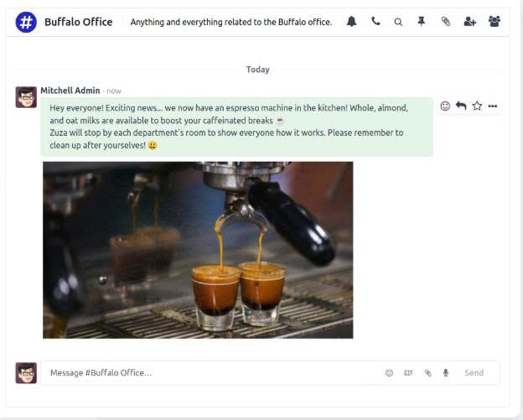Record a voice message with microphone icon
The height and width of the screenshot is (420, 523).
(446, 373)
